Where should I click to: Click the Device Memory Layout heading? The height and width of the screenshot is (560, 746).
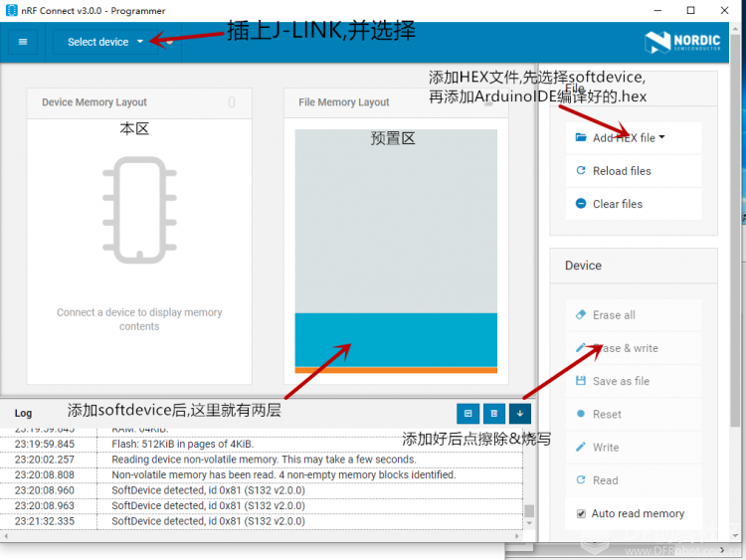[94, 102]
